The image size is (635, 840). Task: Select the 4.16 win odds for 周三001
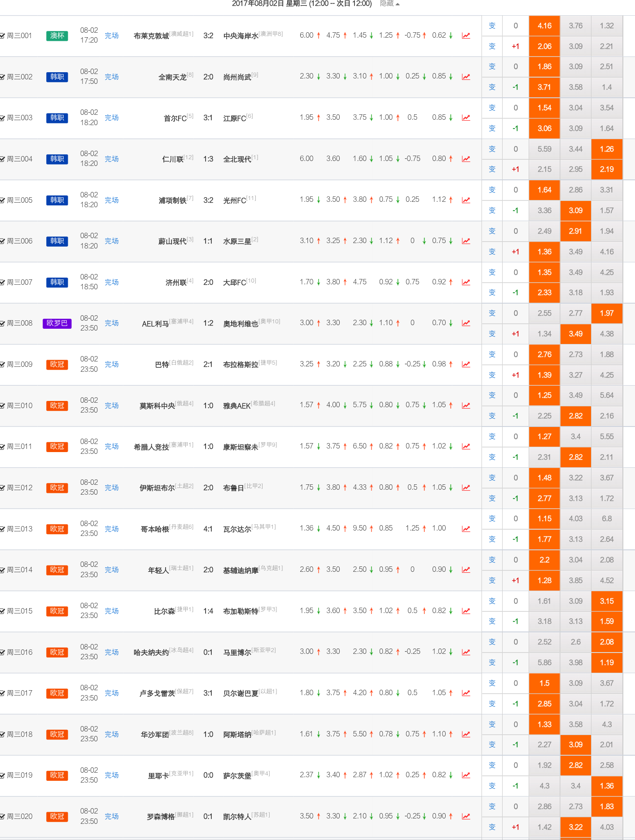(x=544, y=26)
